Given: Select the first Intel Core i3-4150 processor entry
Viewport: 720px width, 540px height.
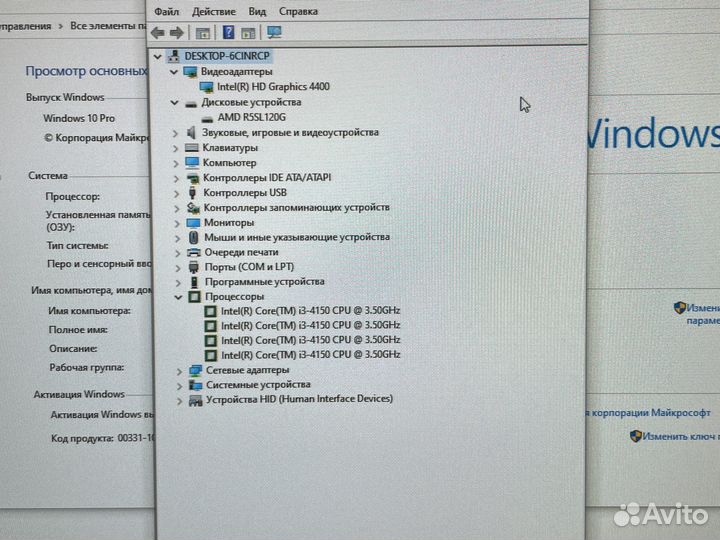Looking at the screenshot, I should [310, 310].
